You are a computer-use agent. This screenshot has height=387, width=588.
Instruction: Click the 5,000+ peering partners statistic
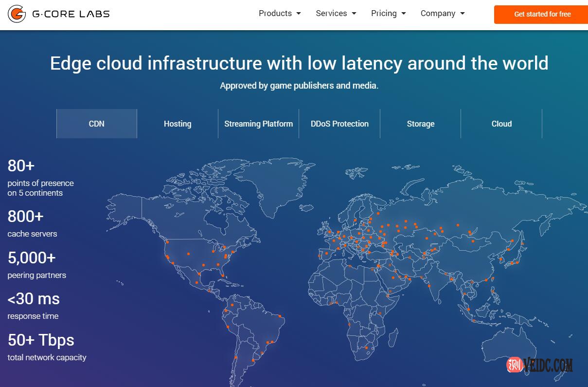(x=36, y=264)
